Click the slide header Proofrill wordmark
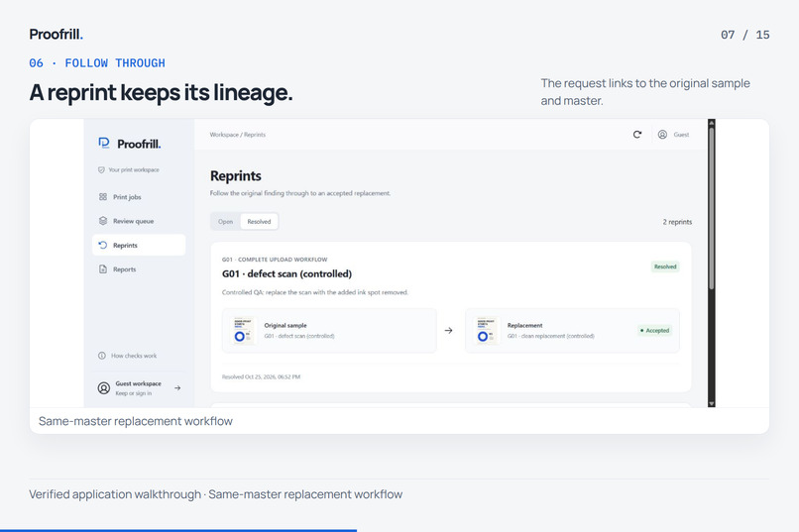This screenshot has width=799, height=532. (x=57, y=34)
